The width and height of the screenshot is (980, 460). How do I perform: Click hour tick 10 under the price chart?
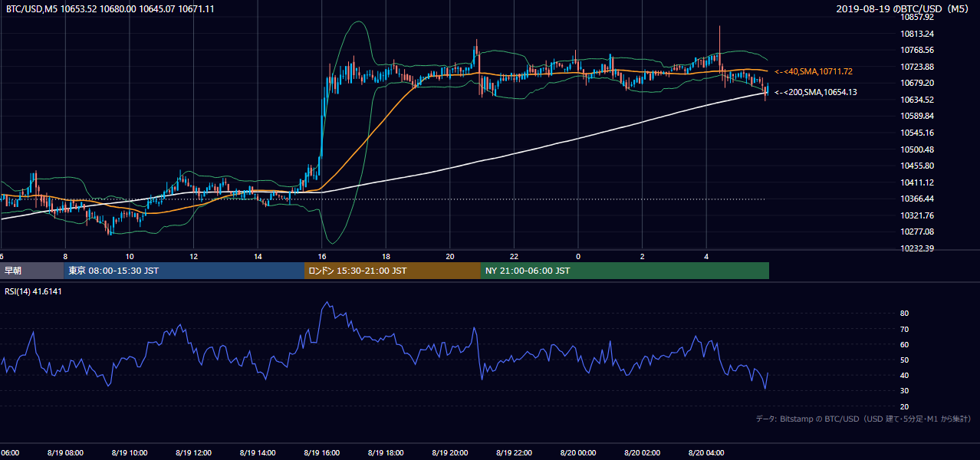(130, 256)
